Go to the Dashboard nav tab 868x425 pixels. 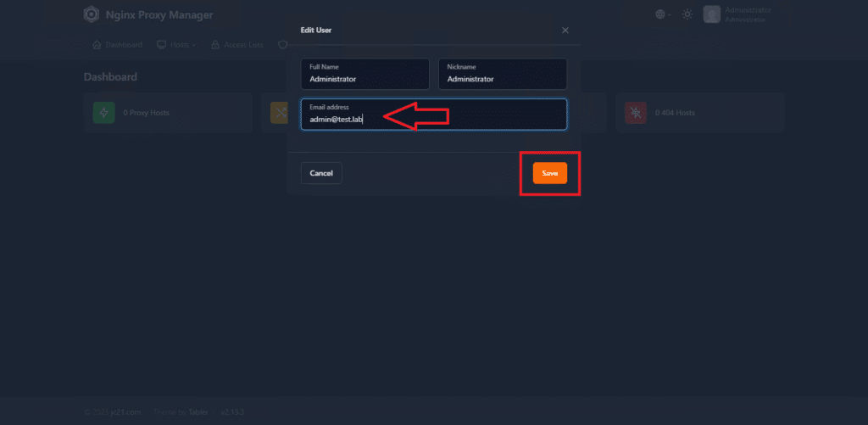coord(117,45)
